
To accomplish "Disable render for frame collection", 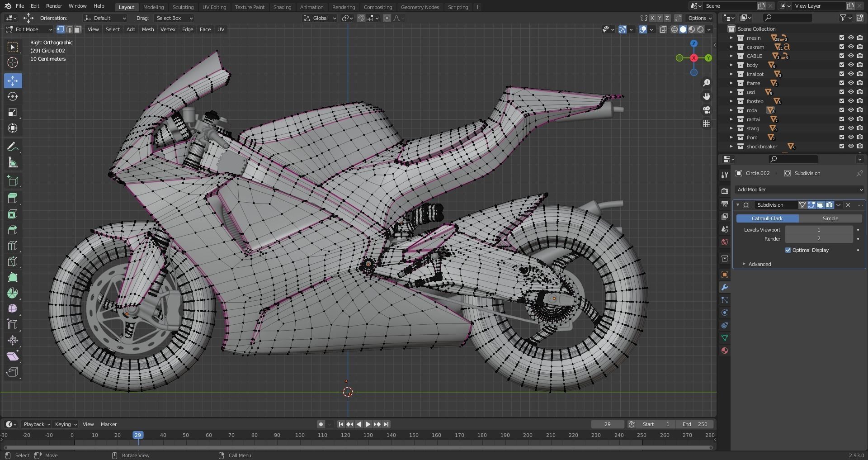I will (x=859, y=83).
